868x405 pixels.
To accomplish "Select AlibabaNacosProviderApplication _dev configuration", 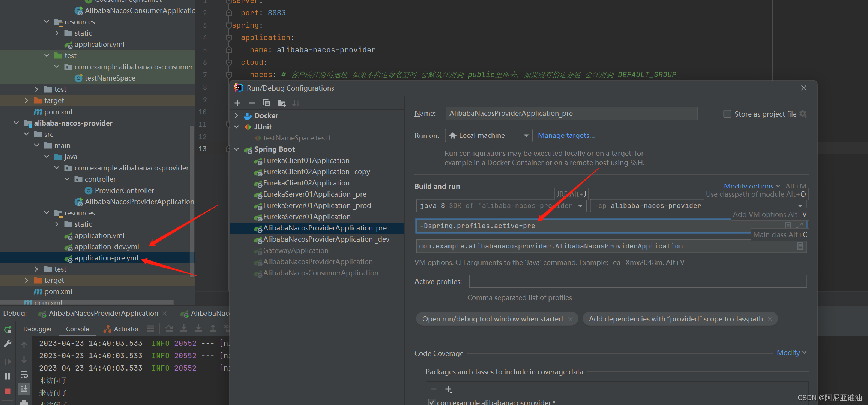I will (326, 239).
